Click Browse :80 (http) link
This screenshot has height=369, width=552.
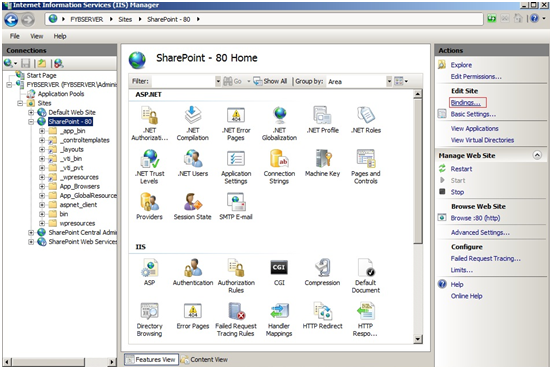pos(475,218)
